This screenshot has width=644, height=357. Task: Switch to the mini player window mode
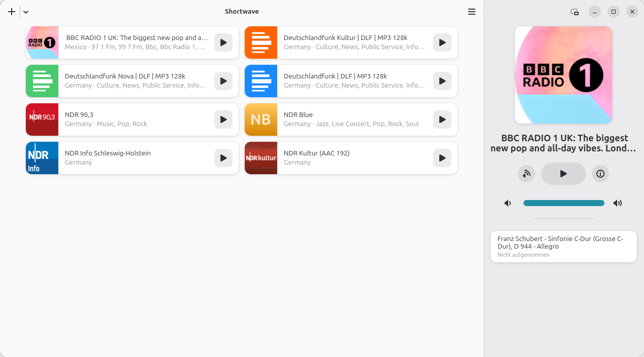point(575,12)
